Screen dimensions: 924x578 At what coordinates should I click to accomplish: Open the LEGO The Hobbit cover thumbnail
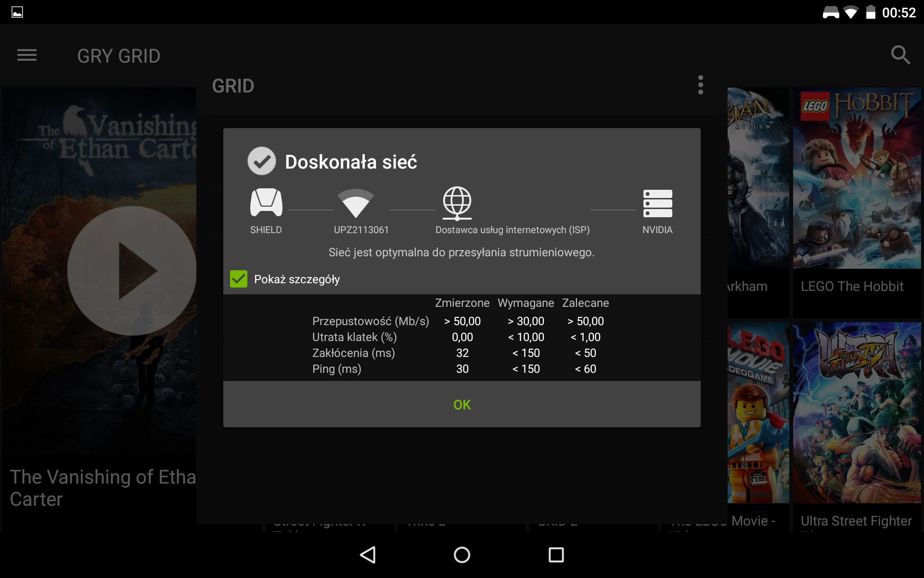click(857, 178)
